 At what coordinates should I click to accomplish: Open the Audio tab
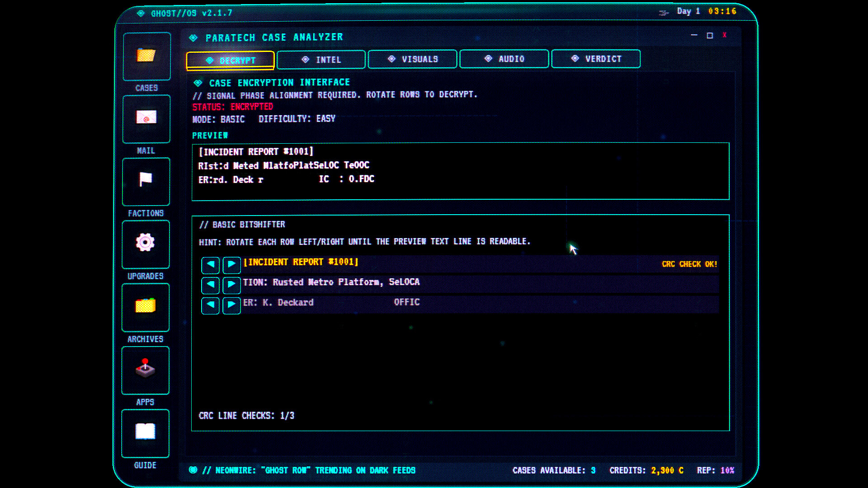[x=504, y=59]
